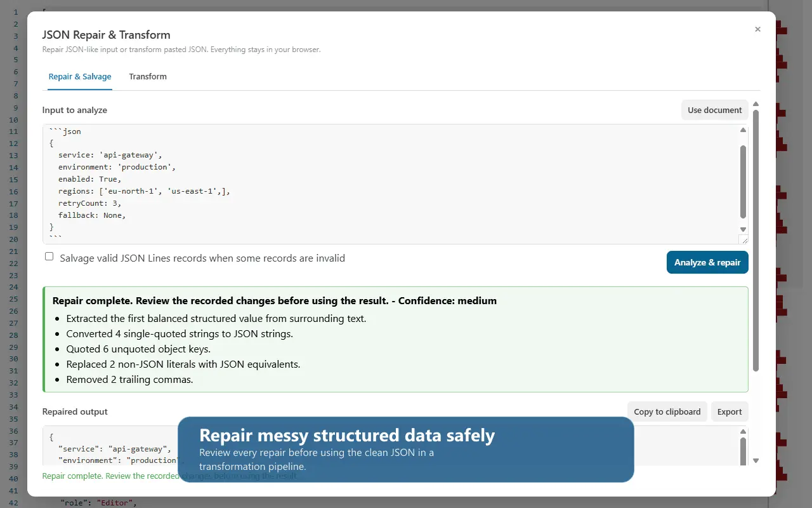Click the input textarea resize grip
This screenshot has height=508, width=812.
tap(744, 239)
